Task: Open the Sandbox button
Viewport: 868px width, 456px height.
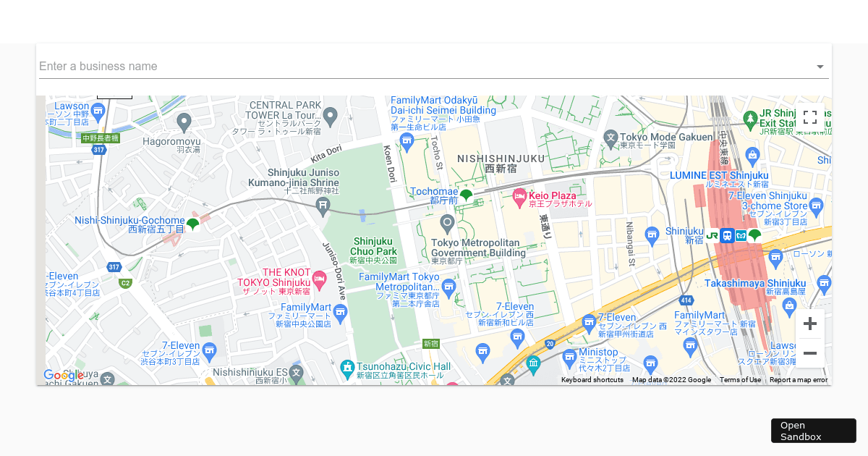Action: [x=814, y=431]
